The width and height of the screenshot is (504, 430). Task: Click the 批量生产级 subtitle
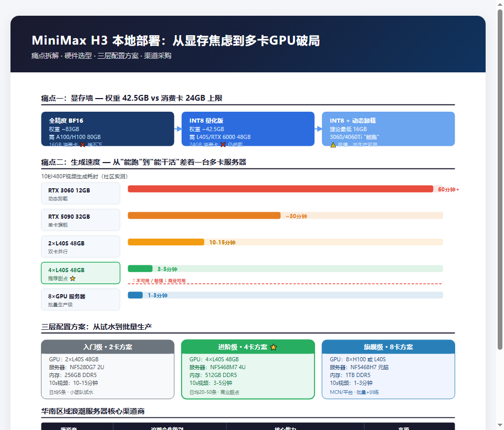click(60, 305)
